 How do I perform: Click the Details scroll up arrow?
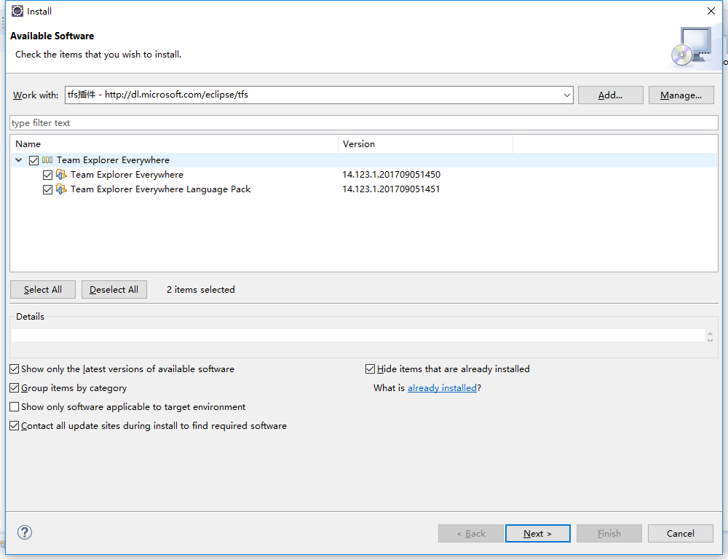tap(710, 333)
